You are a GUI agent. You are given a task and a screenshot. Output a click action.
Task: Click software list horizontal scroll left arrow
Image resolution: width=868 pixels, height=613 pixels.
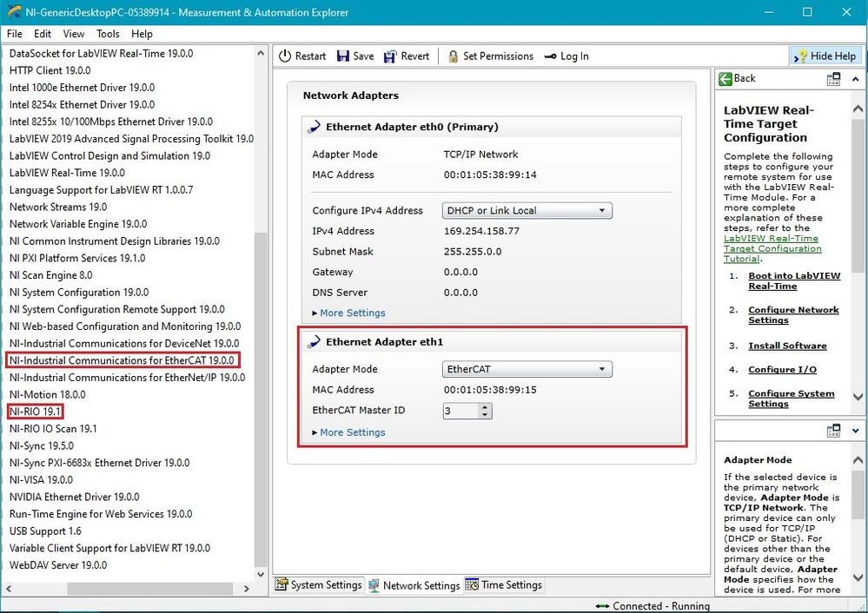(x=9, y=589)
